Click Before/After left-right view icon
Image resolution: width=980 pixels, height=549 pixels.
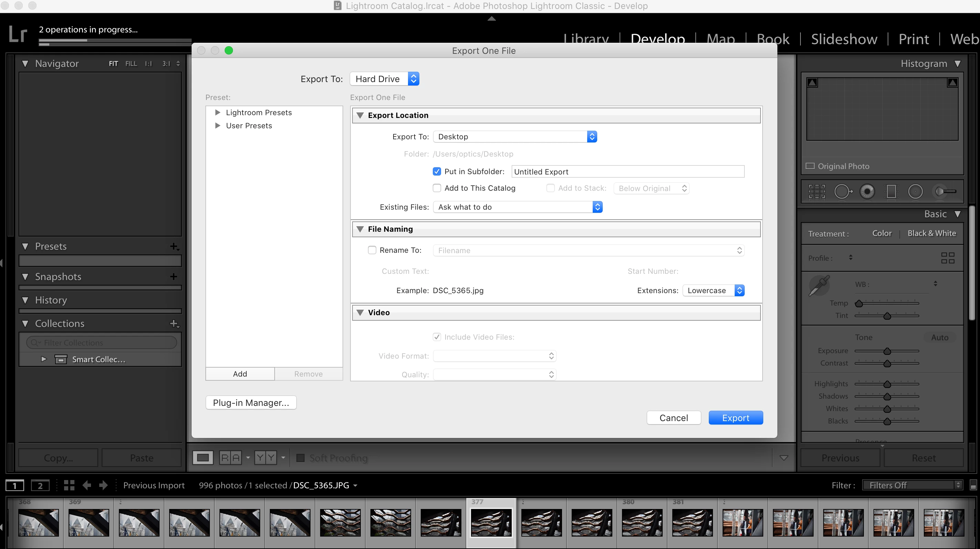(231, 458)
